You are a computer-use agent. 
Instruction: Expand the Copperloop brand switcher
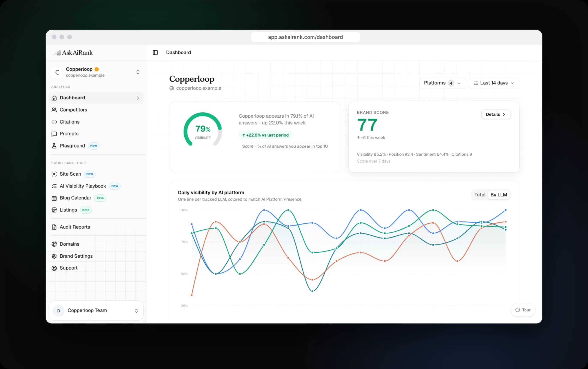pos(138,72)
